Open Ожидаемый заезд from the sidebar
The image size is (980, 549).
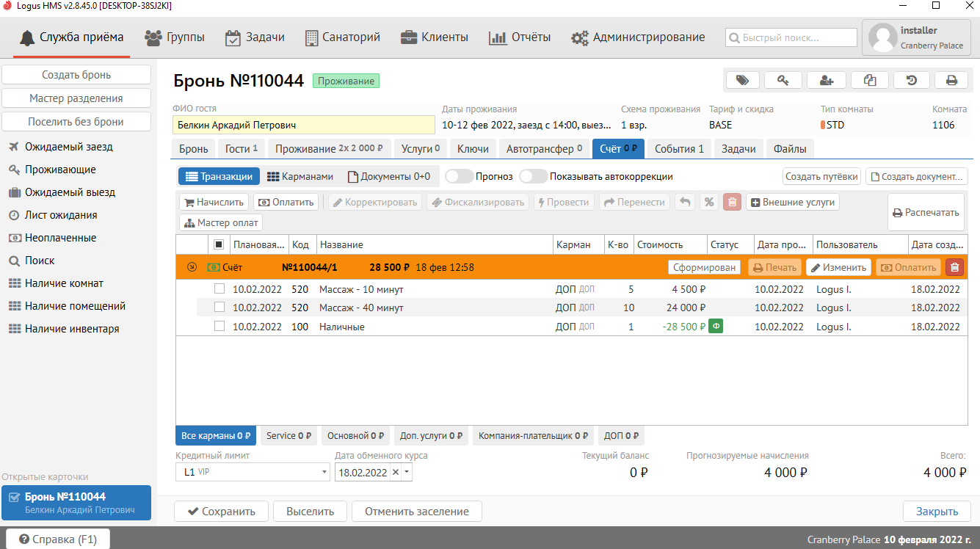(69, 147)
